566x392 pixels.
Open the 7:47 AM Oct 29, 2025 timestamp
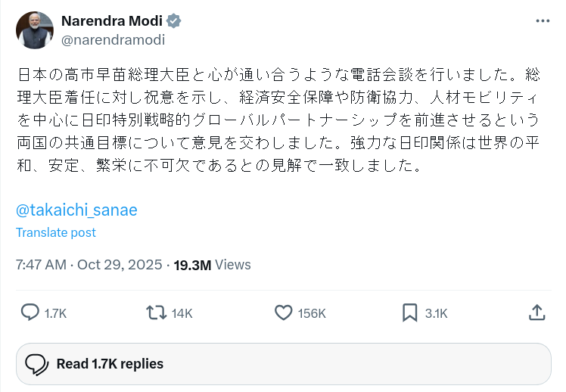coord(89,265)
